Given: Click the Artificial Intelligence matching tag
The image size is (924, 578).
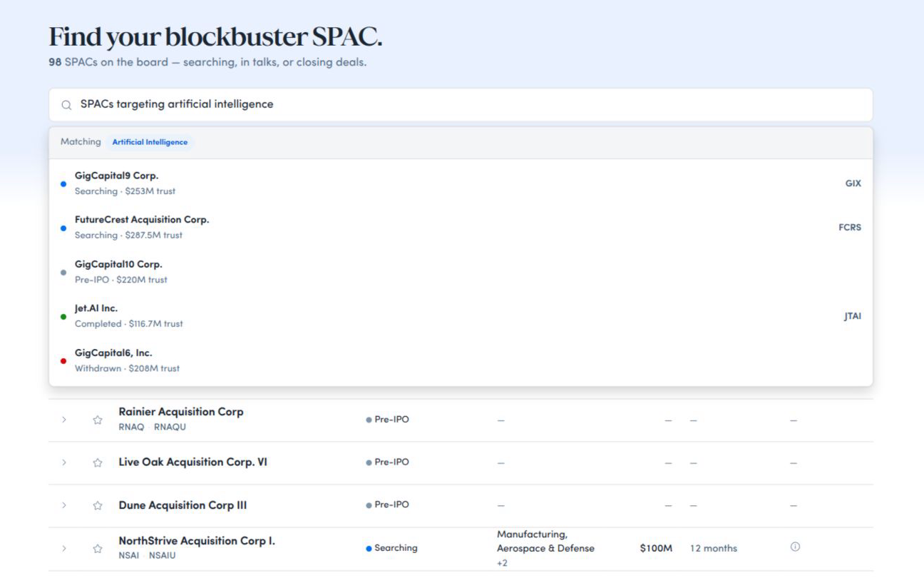Looking at the screenshot, I should pos(150,142).
